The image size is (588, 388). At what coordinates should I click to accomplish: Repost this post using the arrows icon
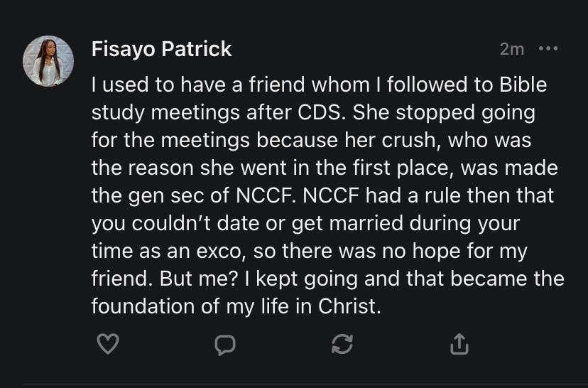click(342, 344)
